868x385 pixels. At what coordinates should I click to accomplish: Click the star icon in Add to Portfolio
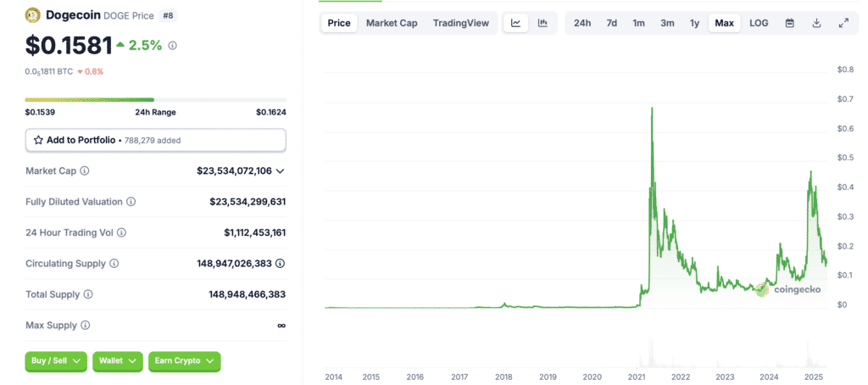(38, 140)
